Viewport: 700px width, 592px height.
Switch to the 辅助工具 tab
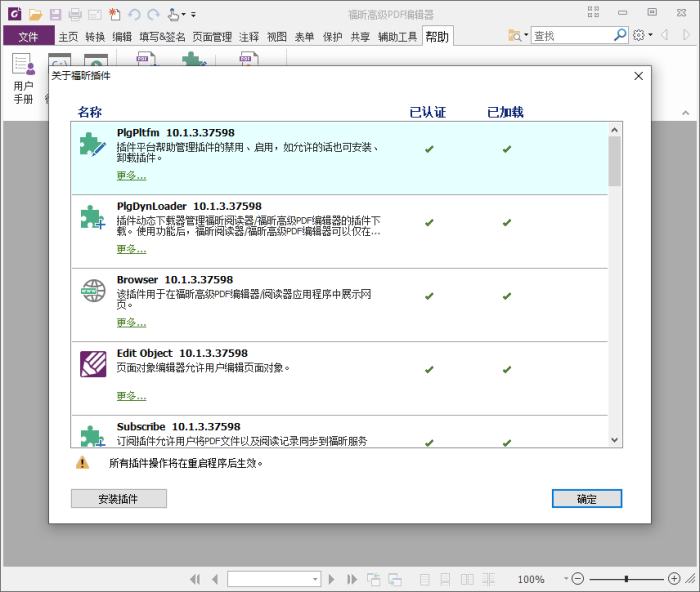pyautogui.click(x=397, y=37)
